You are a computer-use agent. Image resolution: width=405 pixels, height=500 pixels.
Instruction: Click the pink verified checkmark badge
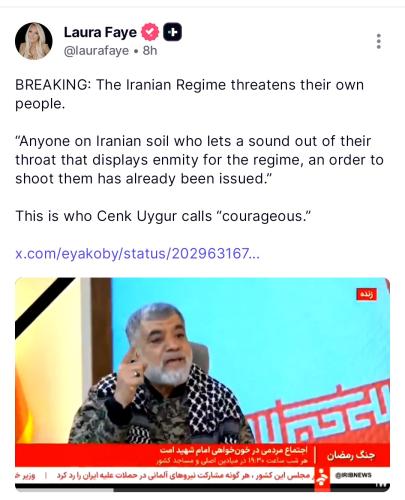(150, 32)
